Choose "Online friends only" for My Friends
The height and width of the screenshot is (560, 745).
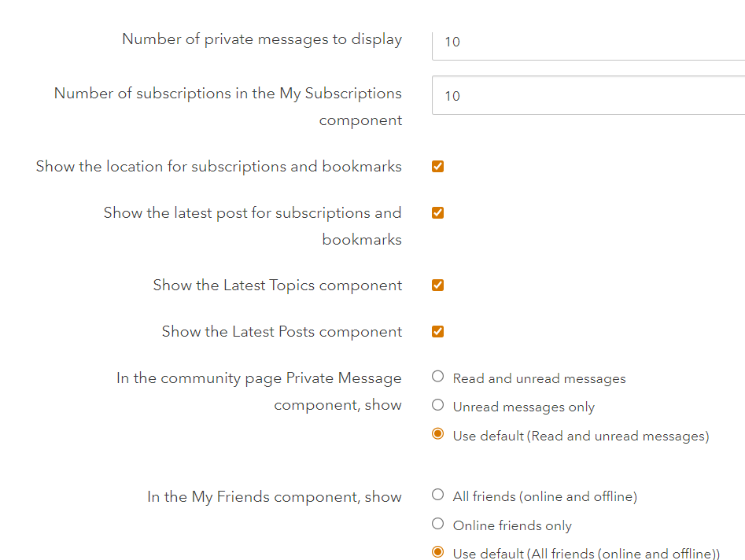(x=437, y=523)
